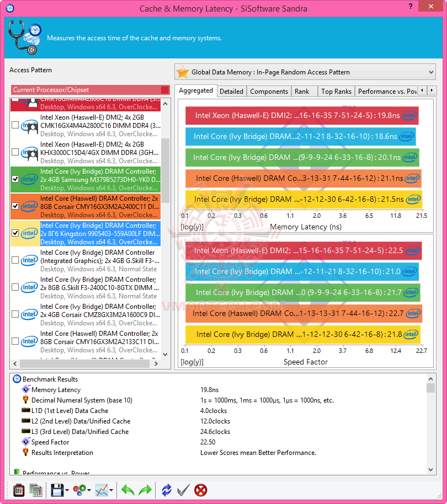Click the stethoscope and brain header icon
This screenshot has height=504, width=447.
click(x=25, y=37)
